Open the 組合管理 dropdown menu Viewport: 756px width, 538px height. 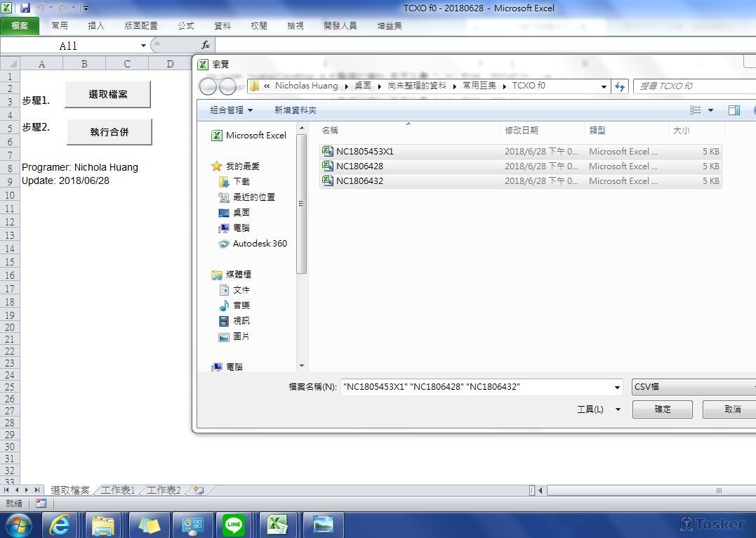click(x=231, y=110)
